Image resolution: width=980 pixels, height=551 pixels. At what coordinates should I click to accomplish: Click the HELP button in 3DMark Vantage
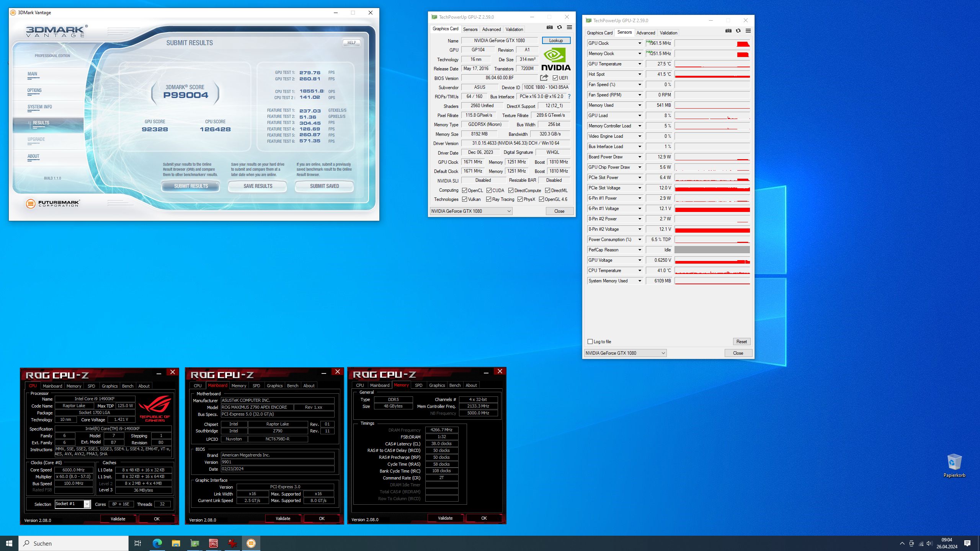coord(351,43)
